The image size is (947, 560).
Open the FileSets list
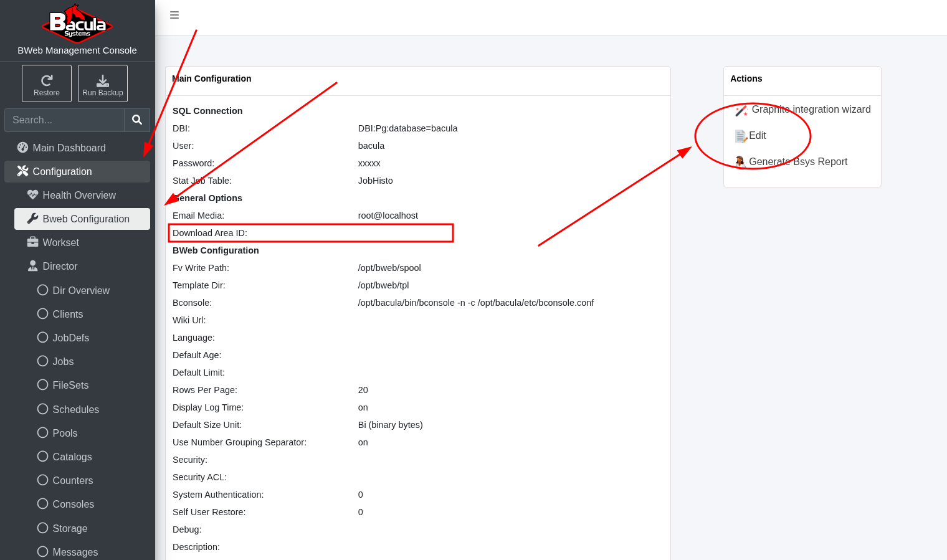[x=70, y=385]
